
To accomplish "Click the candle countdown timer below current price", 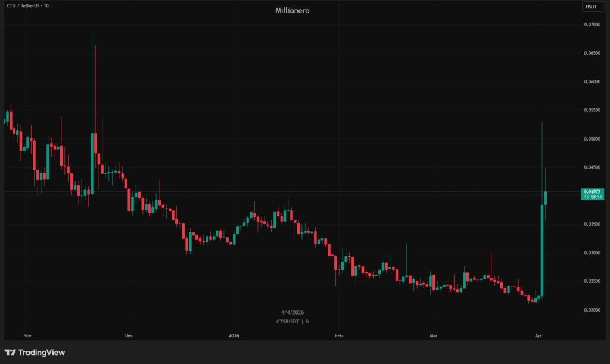I will pos(592,197).
